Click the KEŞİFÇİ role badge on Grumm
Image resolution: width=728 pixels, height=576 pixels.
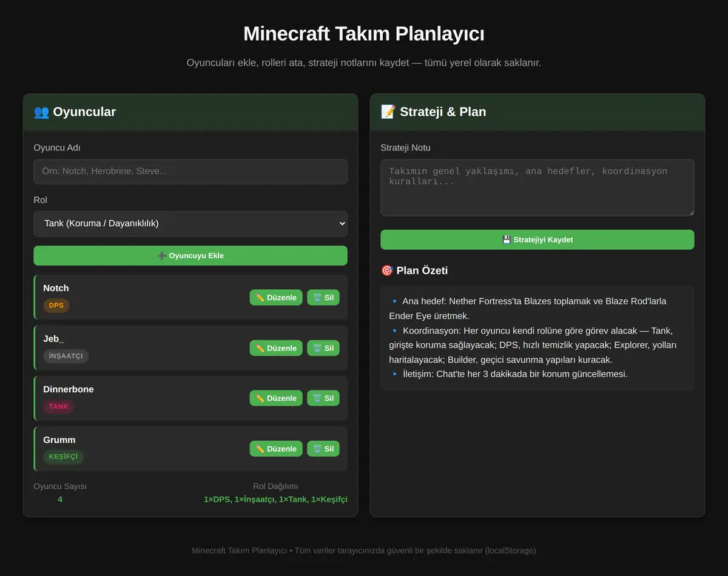coord(63,457)
